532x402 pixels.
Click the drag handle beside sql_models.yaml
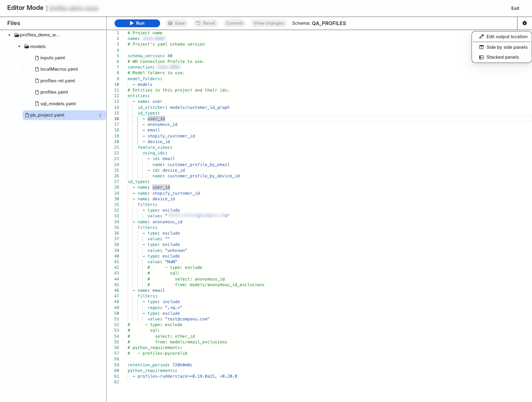23,104
